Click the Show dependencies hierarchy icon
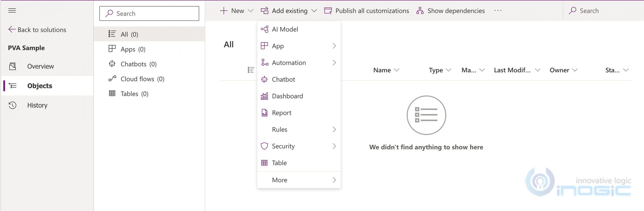 click(x=420, y=11)
